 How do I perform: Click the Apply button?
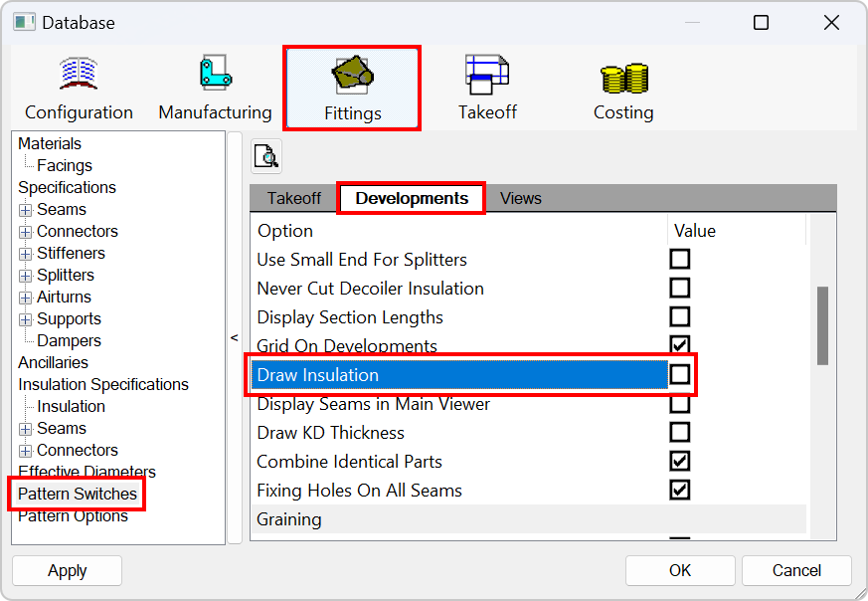click(67, 570)
